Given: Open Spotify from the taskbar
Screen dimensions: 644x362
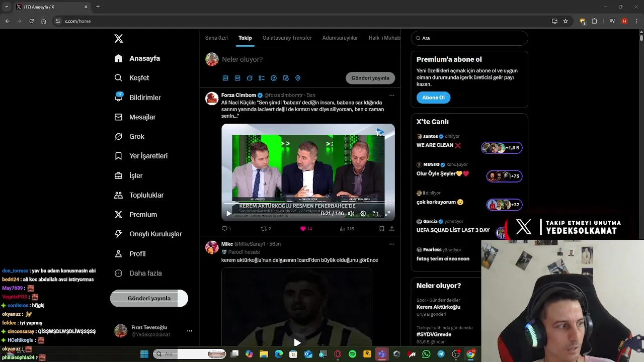Looking at the screenshot, I should pyautogui.click(x=353, y=354).
